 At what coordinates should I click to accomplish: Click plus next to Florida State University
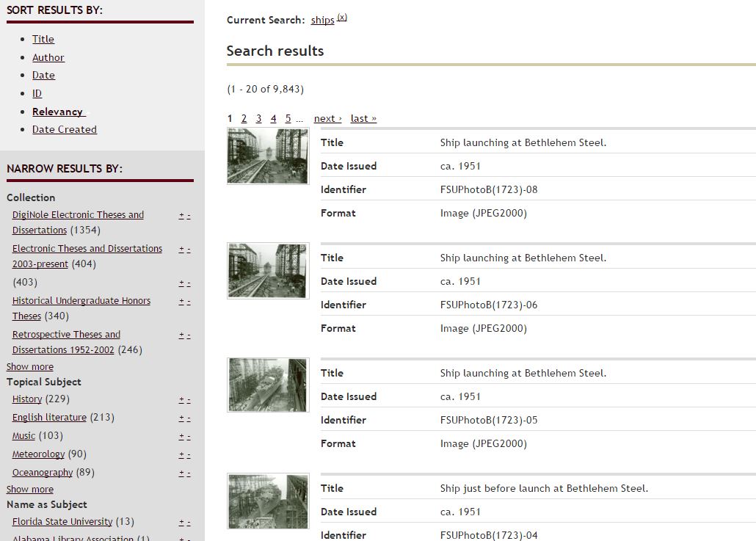click(181, 523)
